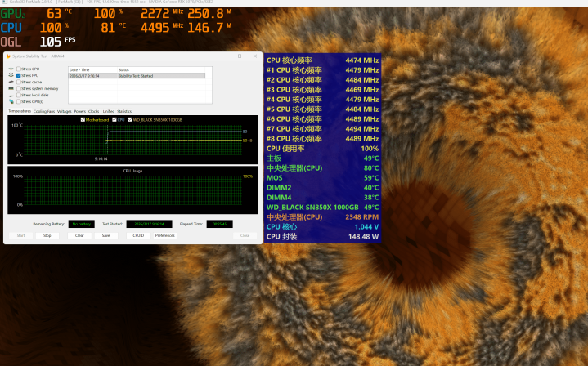Click the Save button

click(x=105, y=235)
